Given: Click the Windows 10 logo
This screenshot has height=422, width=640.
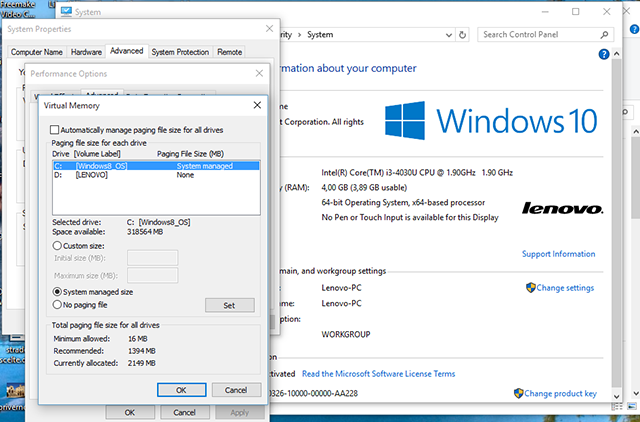Looking at the screenshot, I should point(491,120).
